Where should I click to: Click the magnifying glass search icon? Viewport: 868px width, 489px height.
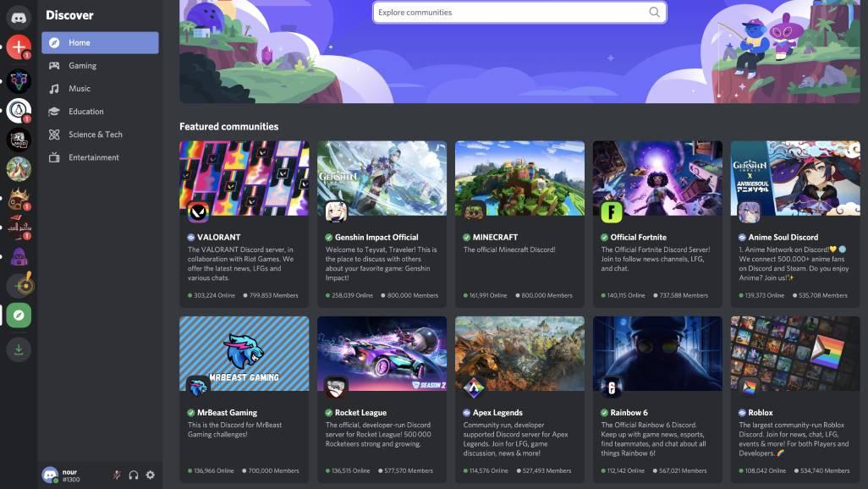654,12
